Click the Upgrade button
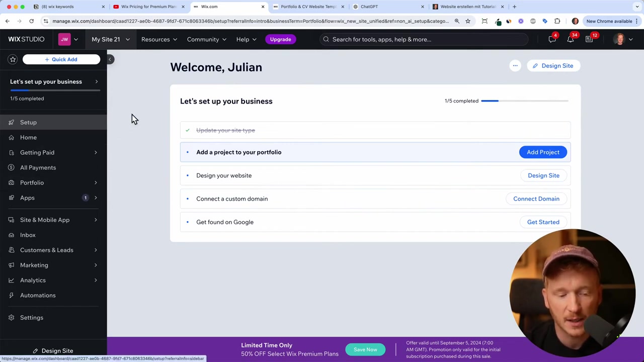 [281, 39]
